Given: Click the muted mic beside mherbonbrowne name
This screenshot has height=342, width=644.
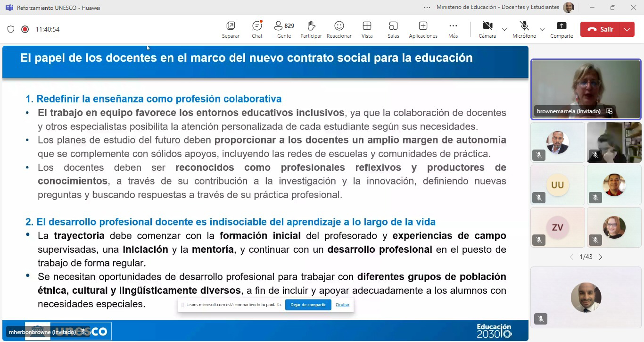Looking at the screenshot, I should (x=83, y=332).
